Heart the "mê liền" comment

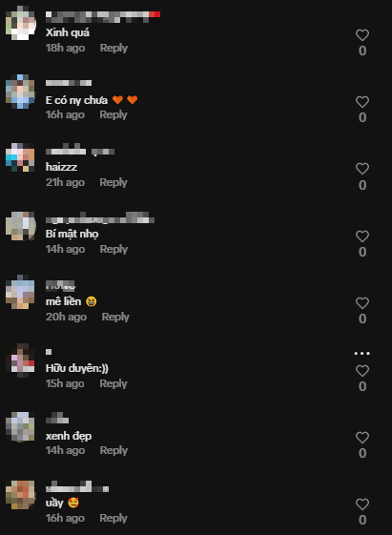[x=362, y=303]
